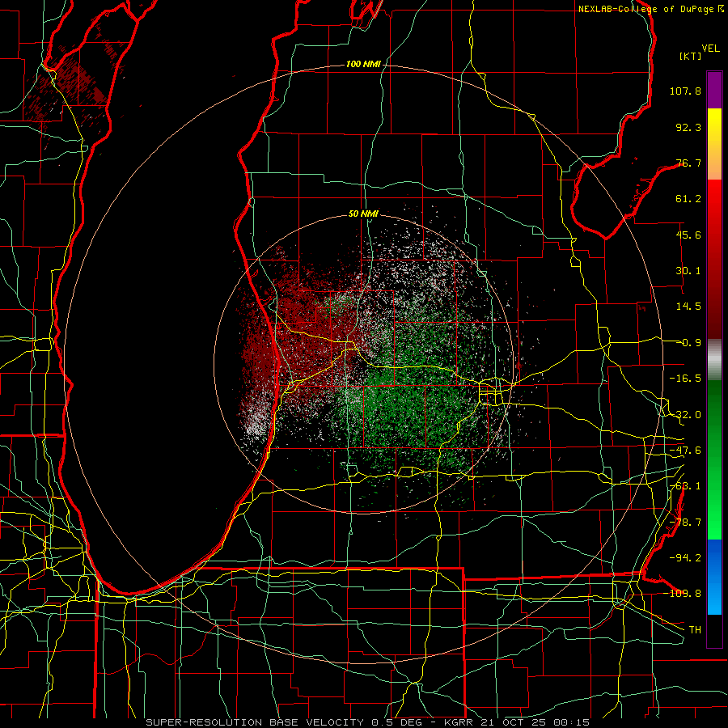This screenshot has width=728, height=728.
Task: Click the -63.1 scale value
Action: [685, 486]
